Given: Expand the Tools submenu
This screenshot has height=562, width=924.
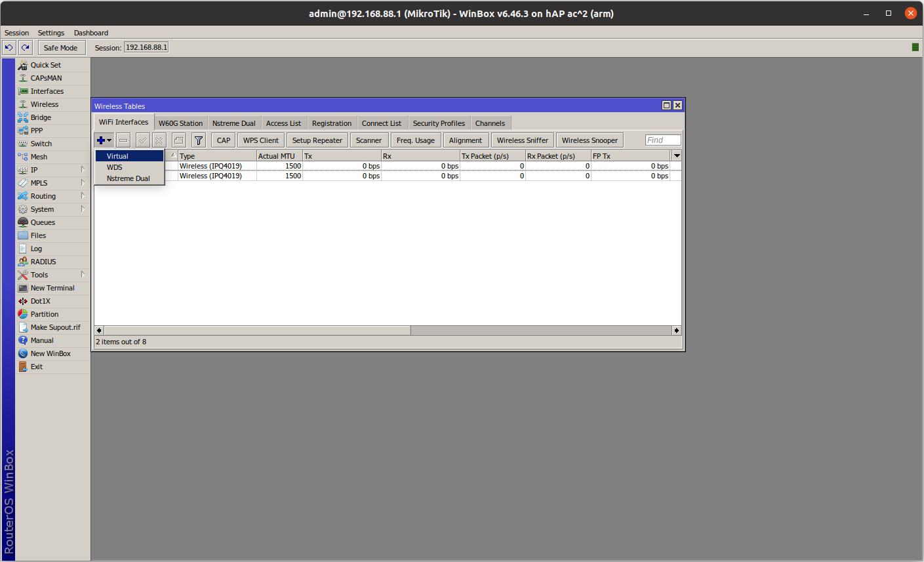Looking at the screenshot, I should (x=83, y=275).
